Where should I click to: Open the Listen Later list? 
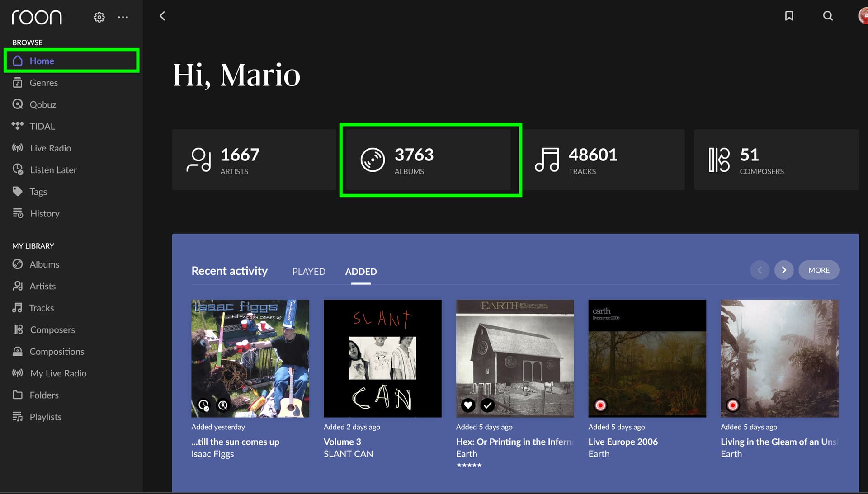click(53, 170)
